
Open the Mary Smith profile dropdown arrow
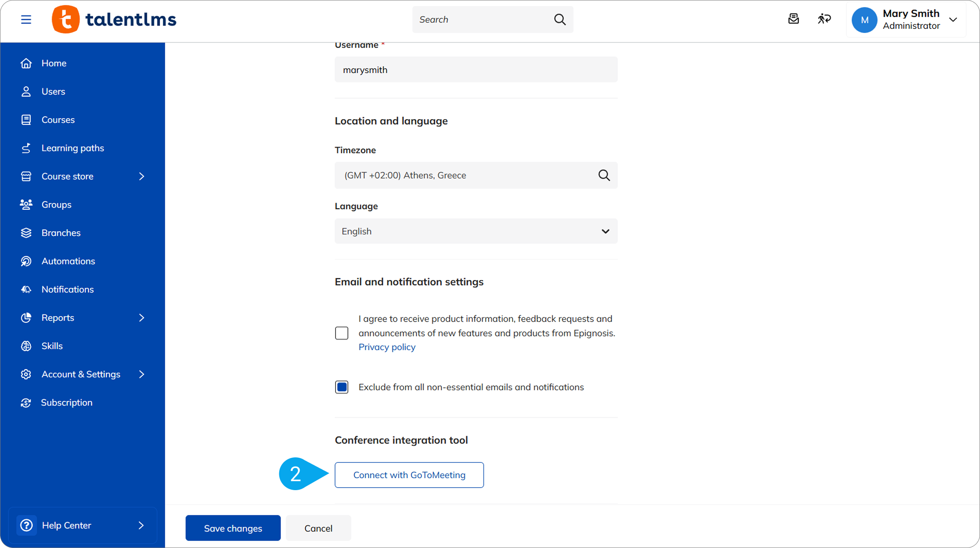coord(953,20)
